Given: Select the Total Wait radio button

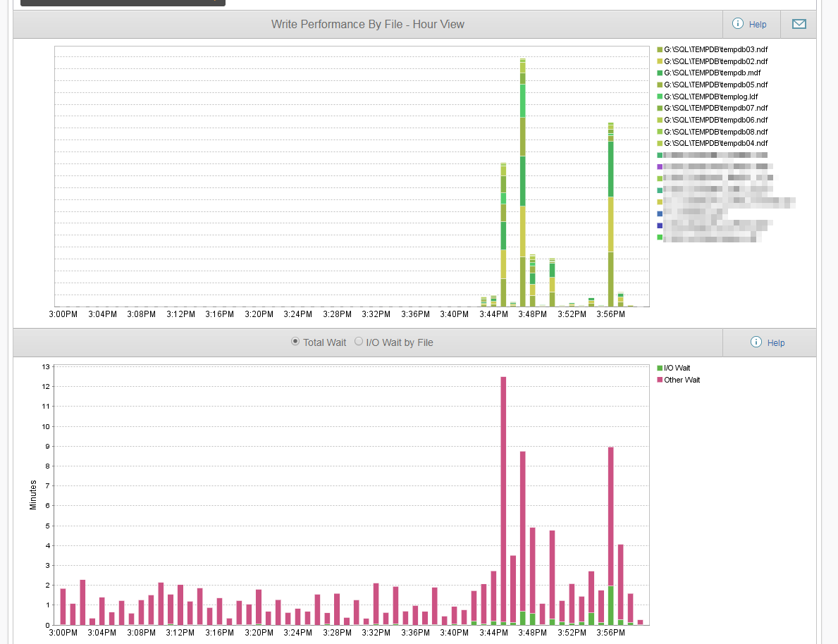Looking at the screenshot, I should pyautogui.click(x=295, y=342).
